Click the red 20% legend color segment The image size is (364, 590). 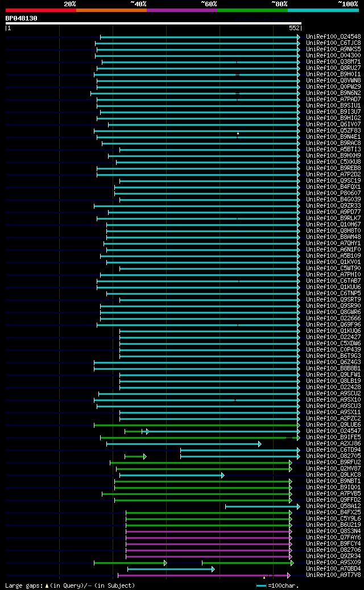[40, 10]
